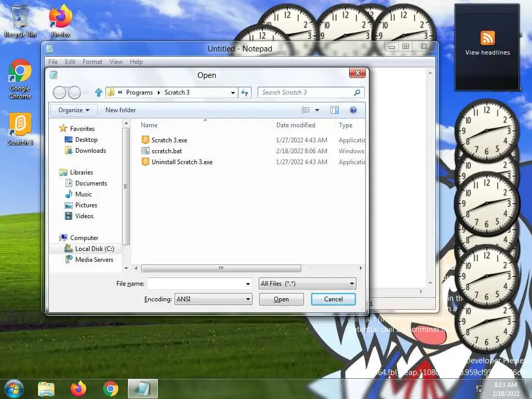The height and width of the screenshot is (399, 532).
Task: Open Notepad Edit menu
Action: (70, 62)
